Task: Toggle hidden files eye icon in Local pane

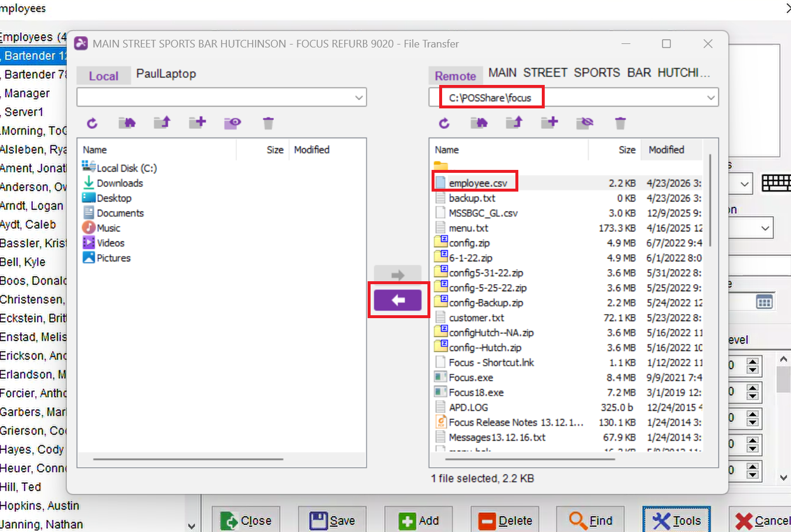Action: coord(233,123)
